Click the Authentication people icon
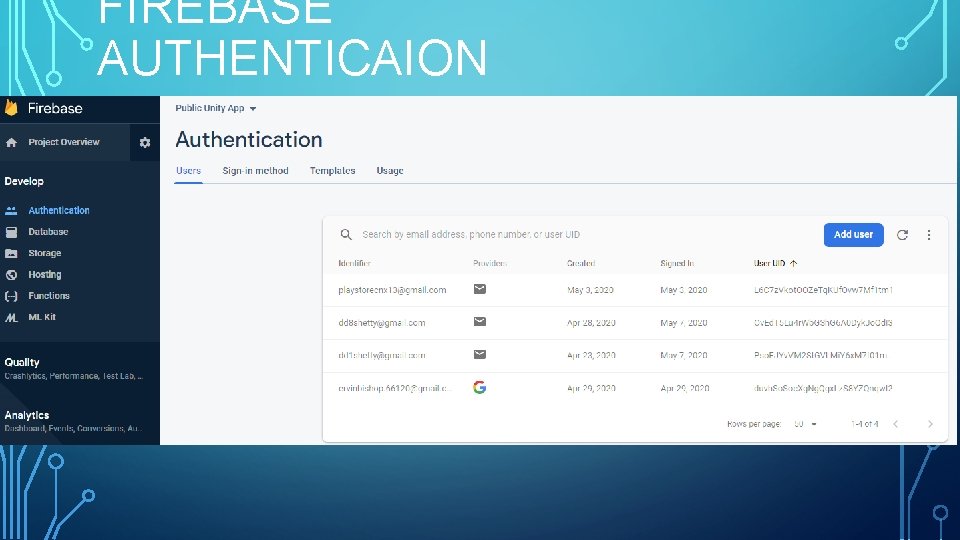Screen dimensions: 960x540 pyautogui.click(x=11, y=211)
